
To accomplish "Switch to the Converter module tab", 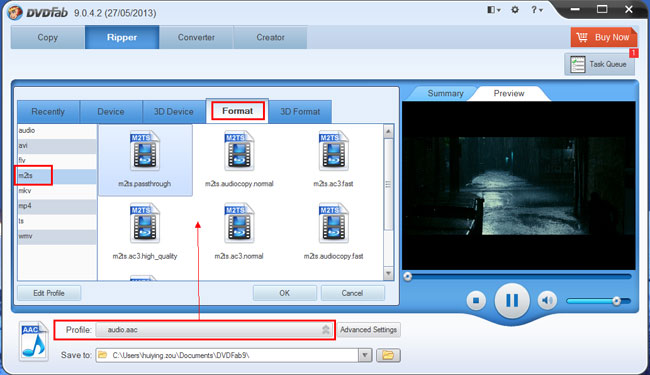I will (x=196, y=37).
